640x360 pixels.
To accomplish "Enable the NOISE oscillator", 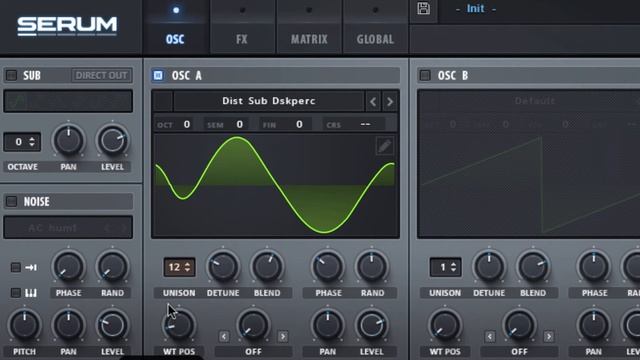I will pos(11,201).
